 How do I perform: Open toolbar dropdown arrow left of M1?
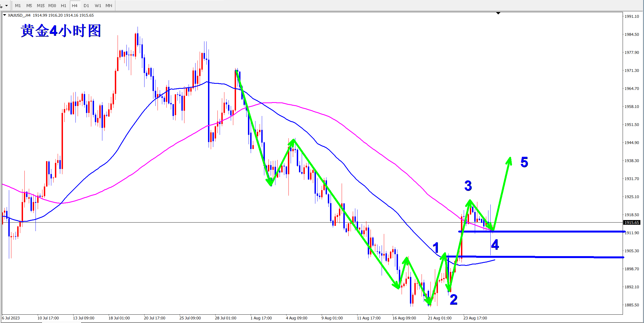pyautogui.click(x=6, y=6)
